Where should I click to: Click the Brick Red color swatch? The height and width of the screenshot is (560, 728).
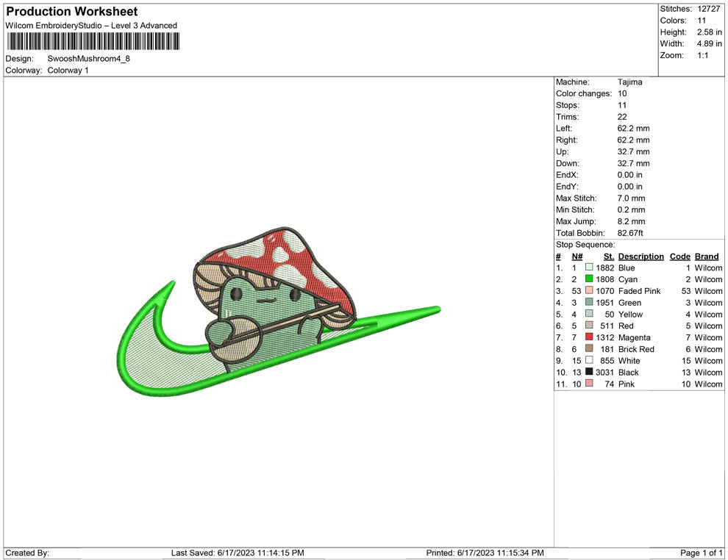(x=589, y=348)
